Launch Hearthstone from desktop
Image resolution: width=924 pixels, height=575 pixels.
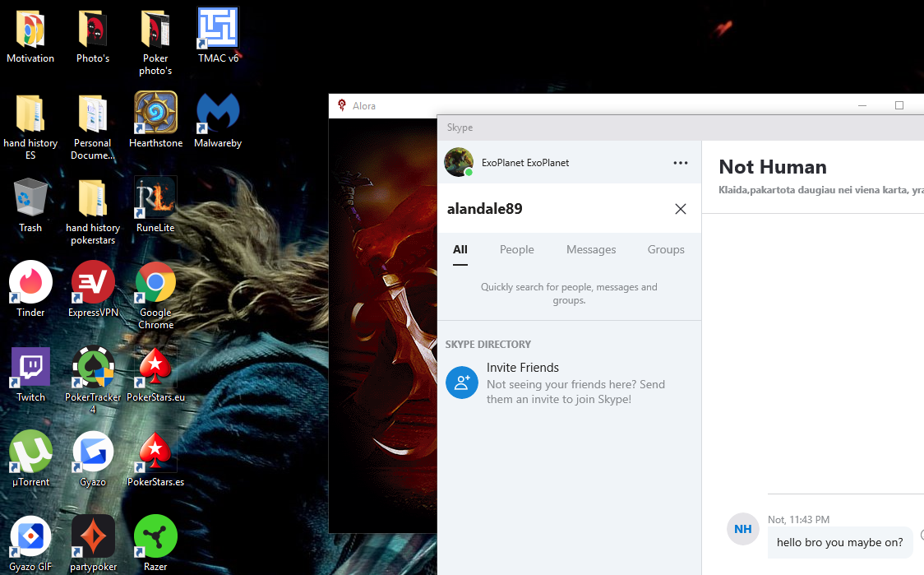155,114
